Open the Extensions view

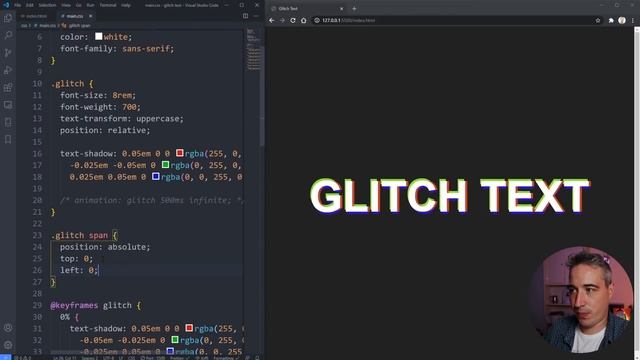[8, 87]
